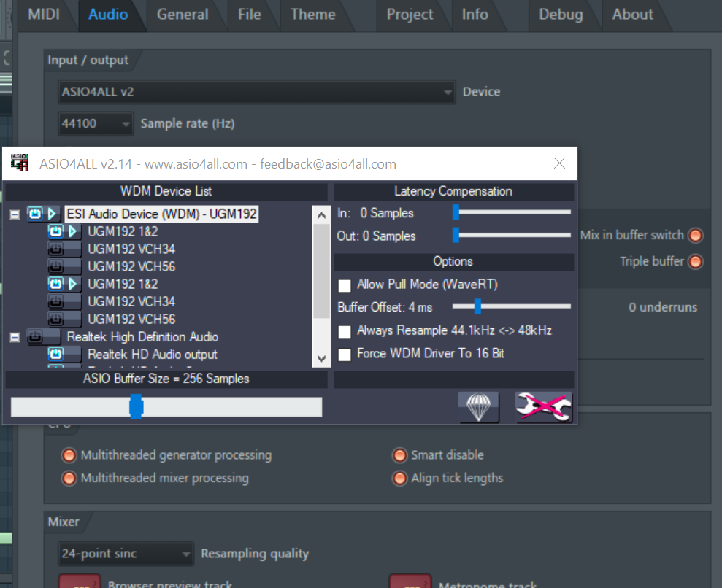Check Force WDM Driver To 16 Bit
The height and width of the screenshot is (588, 722).
pyautogui.click(x=345, y=355)
